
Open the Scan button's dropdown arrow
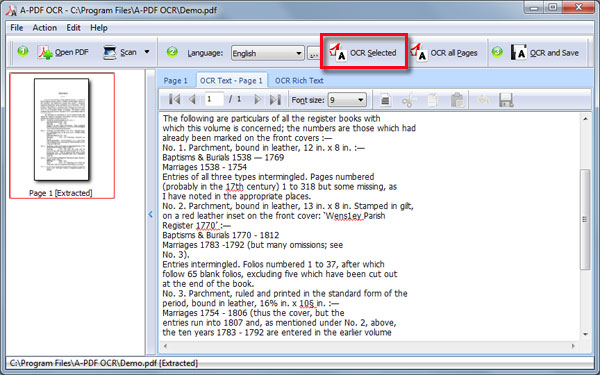coord(147,52)
